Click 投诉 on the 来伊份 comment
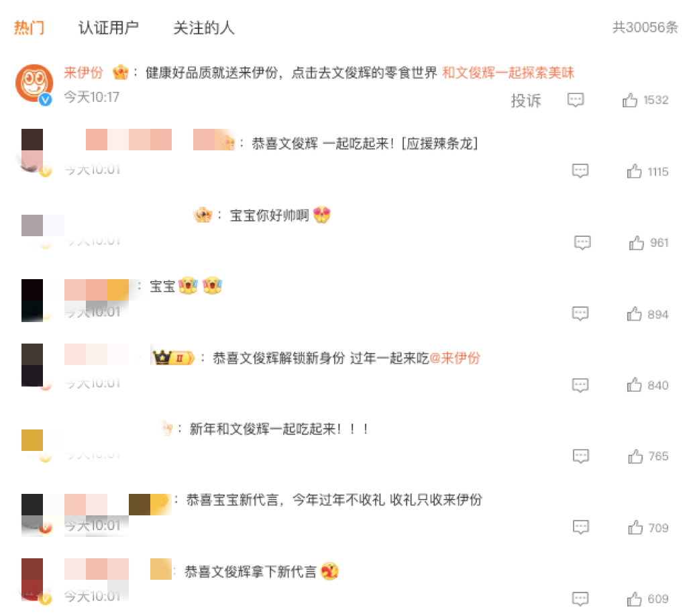The width and height of the screenshot is (687, 616). [526, 101]
